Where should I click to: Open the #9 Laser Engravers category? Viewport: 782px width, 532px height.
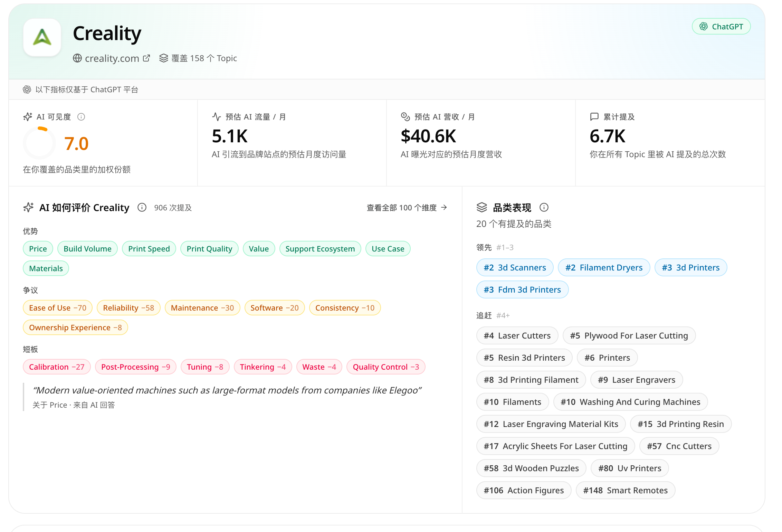tap(637, 380)
